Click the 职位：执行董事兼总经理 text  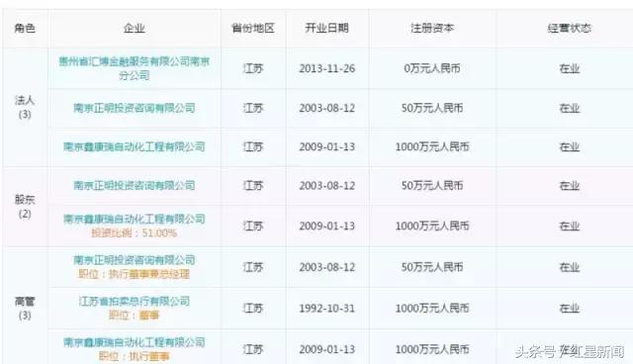click(x=135, y=274)
